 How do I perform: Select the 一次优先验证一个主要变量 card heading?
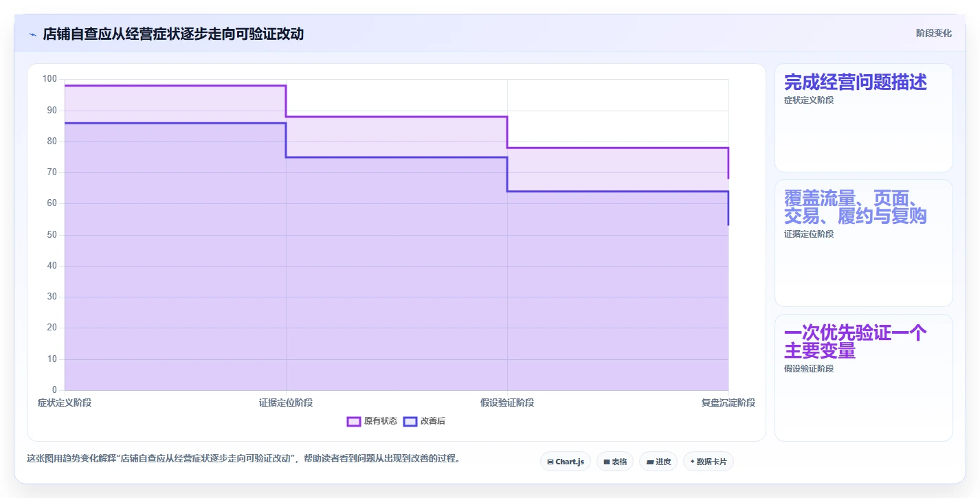click(856, 342)
